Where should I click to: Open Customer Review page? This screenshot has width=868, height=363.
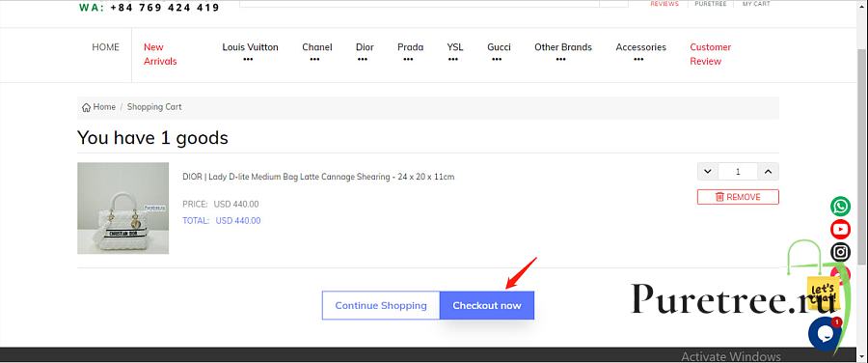click(710, 54)
